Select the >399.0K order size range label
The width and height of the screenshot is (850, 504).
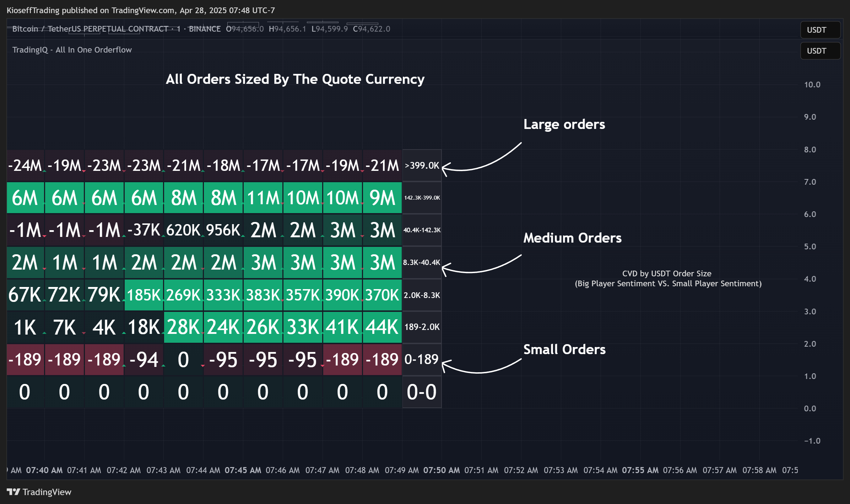(x=422, y=166)
